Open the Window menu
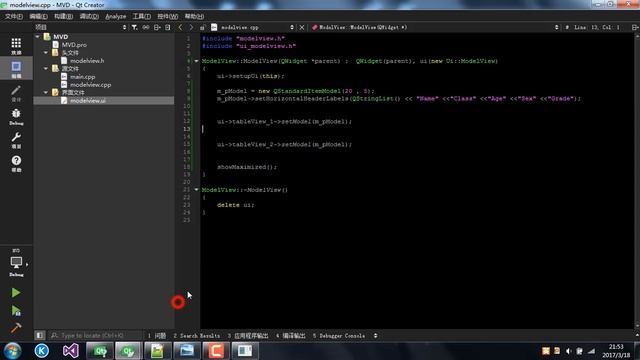The height and width of the screenshot is (360, 640). (x=167, y=16)
